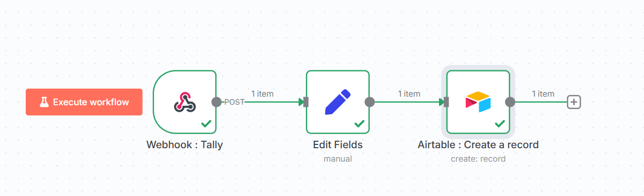The height and width of the screenshot is (196, 644).
Task: Select the Airtable : Create a record label
Action: 478,145
